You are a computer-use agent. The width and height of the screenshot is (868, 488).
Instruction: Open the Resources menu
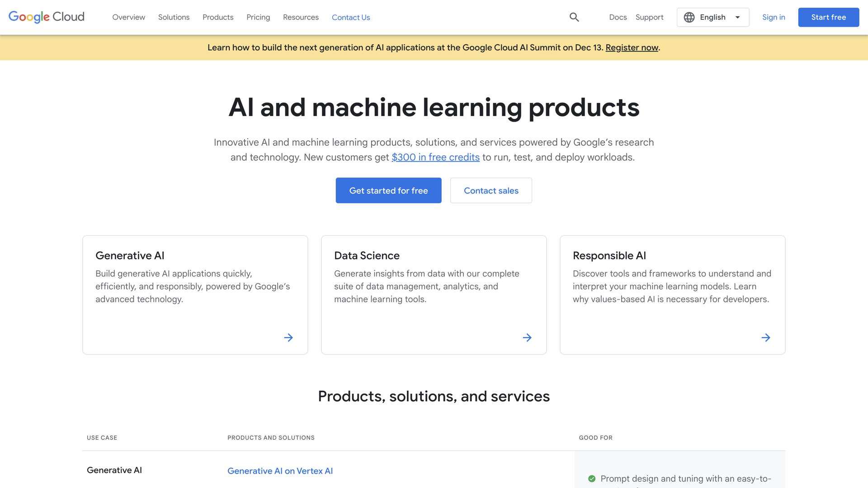301,17
